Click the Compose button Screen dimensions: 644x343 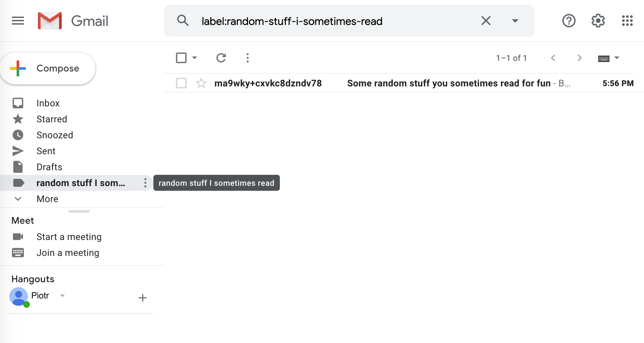tap(48, 68)
